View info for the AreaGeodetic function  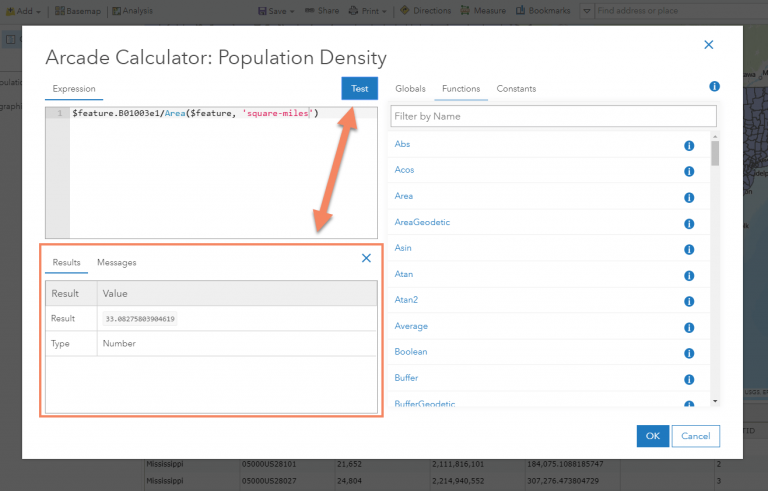(689, 223)
